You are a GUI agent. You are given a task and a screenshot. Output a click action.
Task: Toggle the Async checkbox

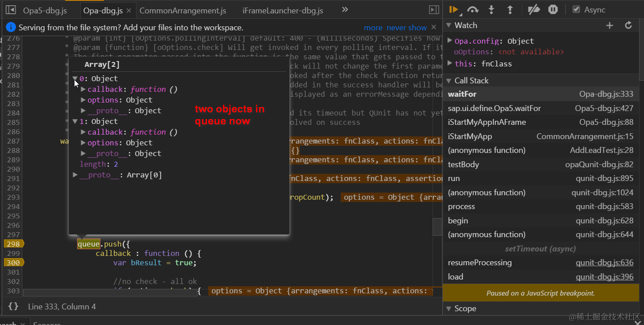(576, 9)
